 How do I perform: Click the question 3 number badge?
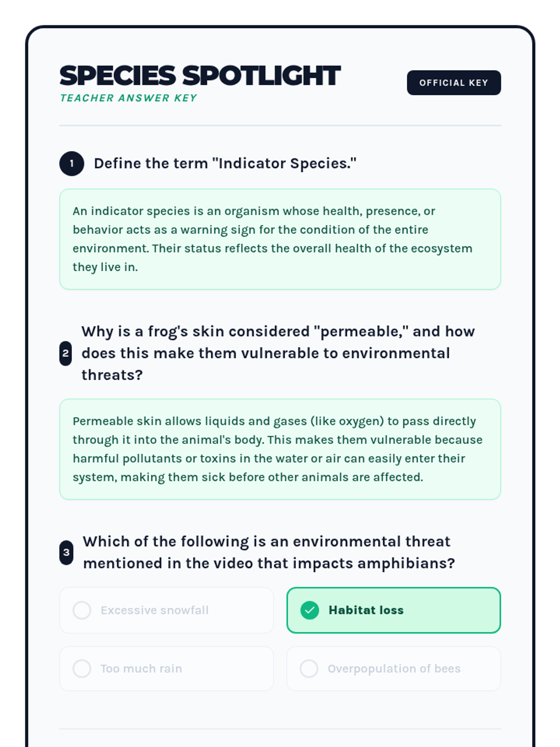pos(66,552)
